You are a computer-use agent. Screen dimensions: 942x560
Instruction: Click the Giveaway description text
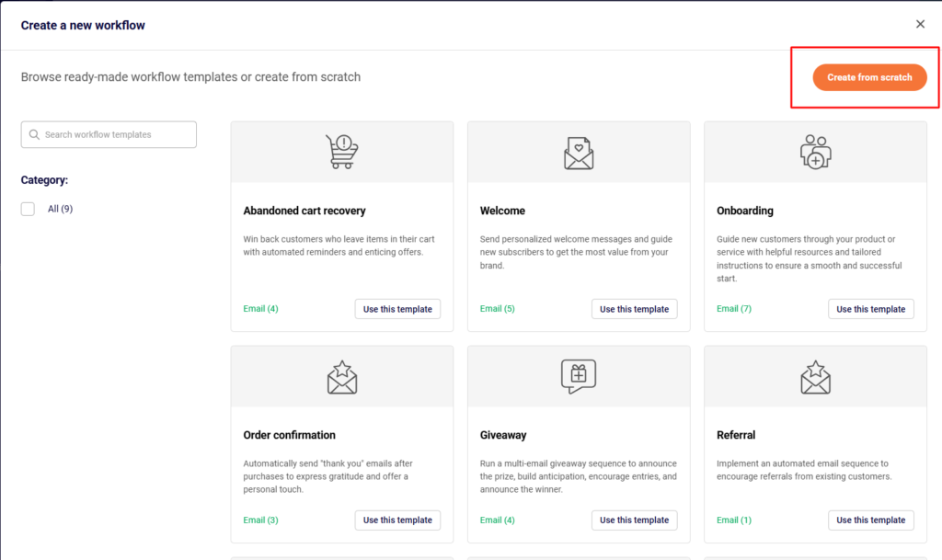[578, 476]
